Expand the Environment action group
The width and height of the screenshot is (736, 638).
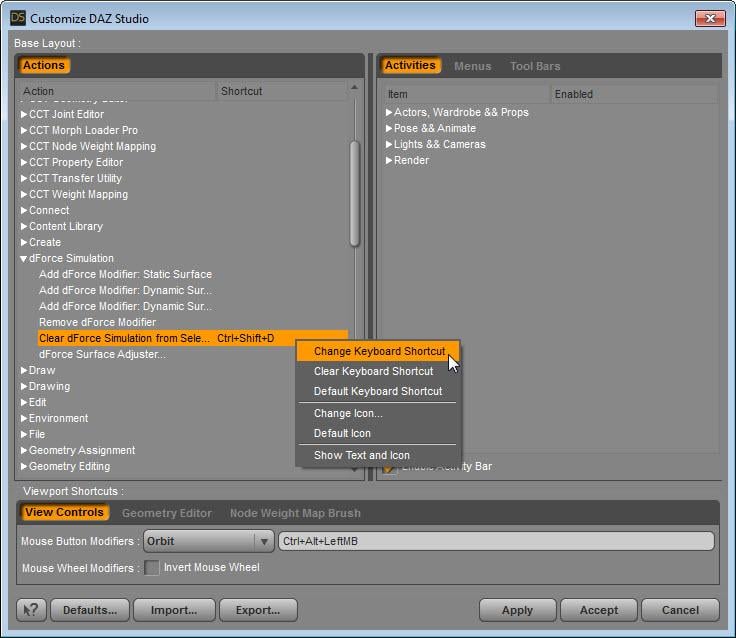pyautogui.click(x=23, y=418)
